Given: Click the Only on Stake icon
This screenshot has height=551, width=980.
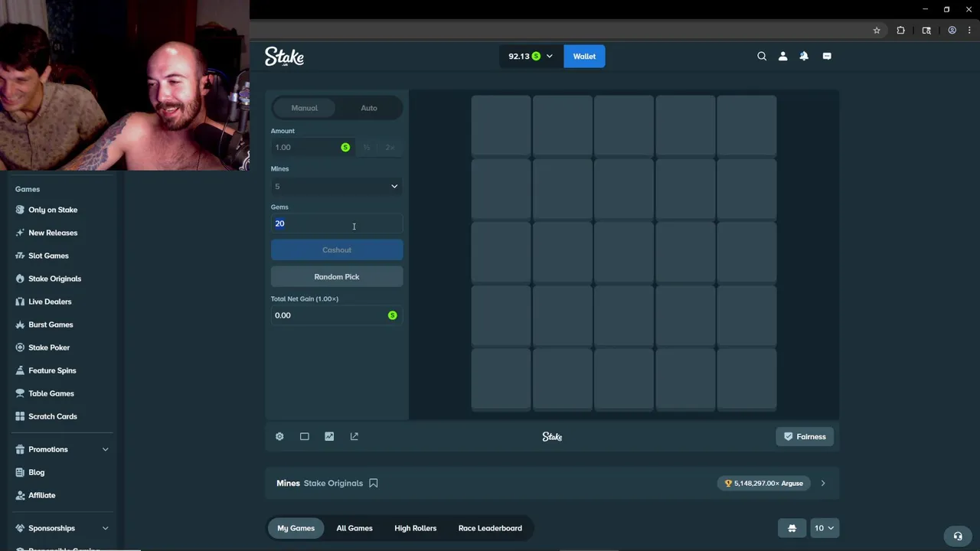Looking at the screenshot, I should pyautogui.click(x=20, y=210).
